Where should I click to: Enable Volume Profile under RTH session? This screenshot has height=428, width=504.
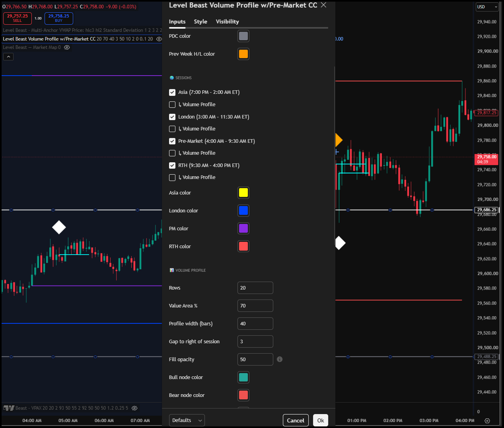172,177
